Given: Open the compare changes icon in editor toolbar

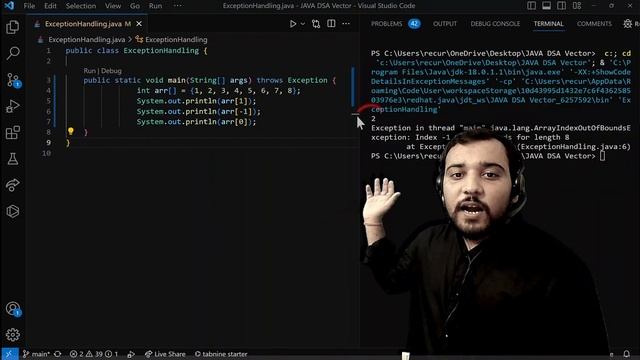Looking at the screenshot, I should click(316, 24).
